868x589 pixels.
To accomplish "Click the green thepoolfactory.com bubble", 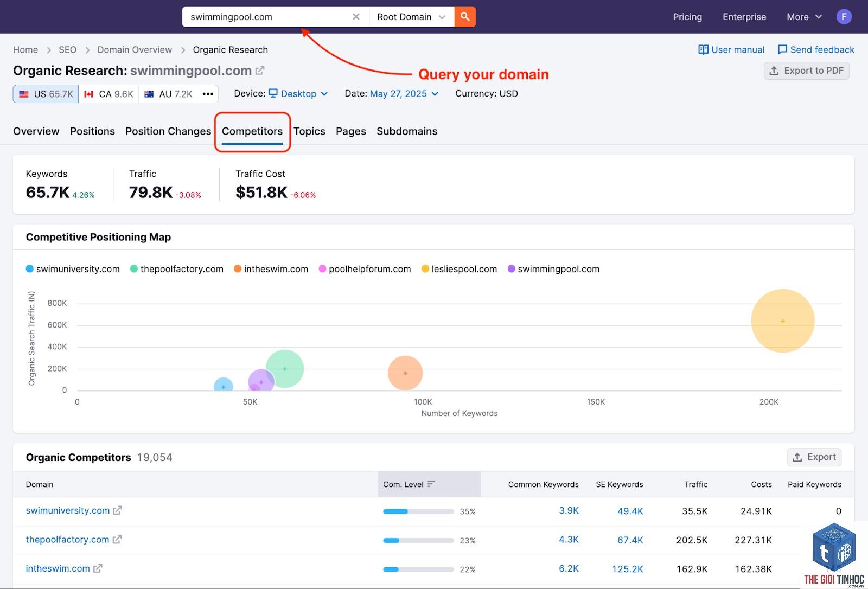I will (x=285, y=369).
